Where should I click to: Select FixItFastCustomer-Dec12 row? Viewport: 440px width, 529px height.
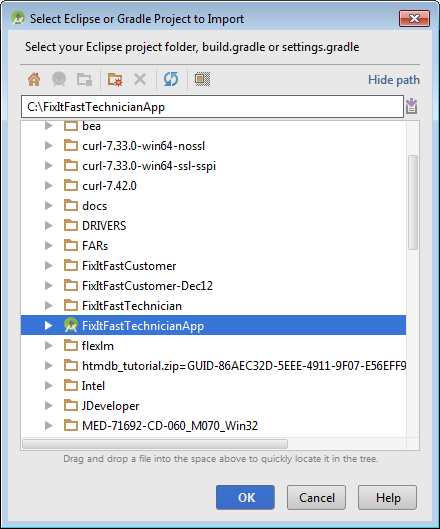(x=213, y=285)
